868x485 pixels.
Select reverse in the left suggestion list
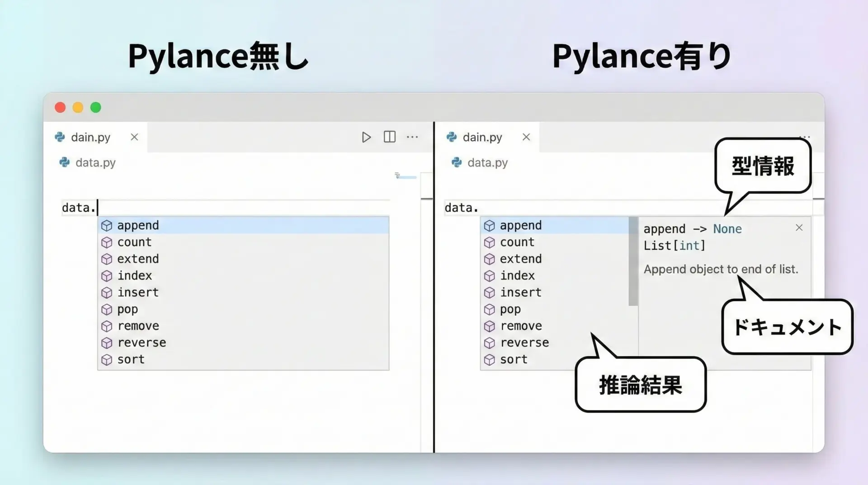[x=142, y=342]
